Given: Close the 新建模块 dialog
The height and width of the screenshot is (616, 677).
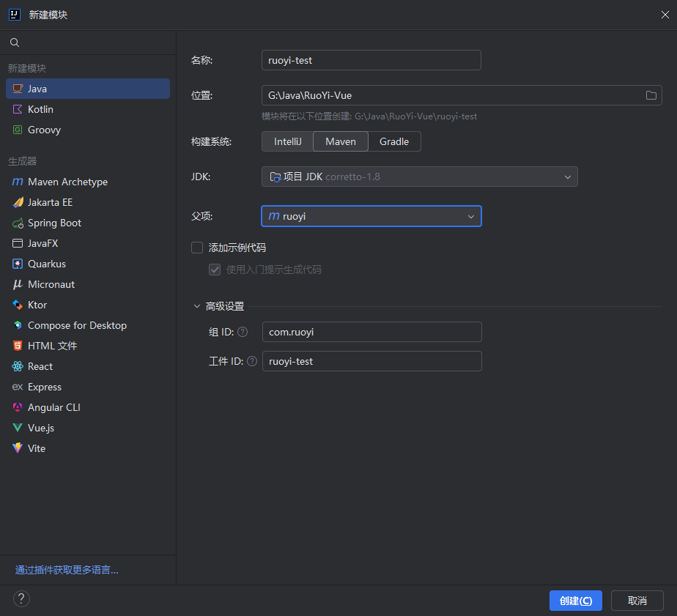Looking at the screenshot, I should click(x=665, y=15).
